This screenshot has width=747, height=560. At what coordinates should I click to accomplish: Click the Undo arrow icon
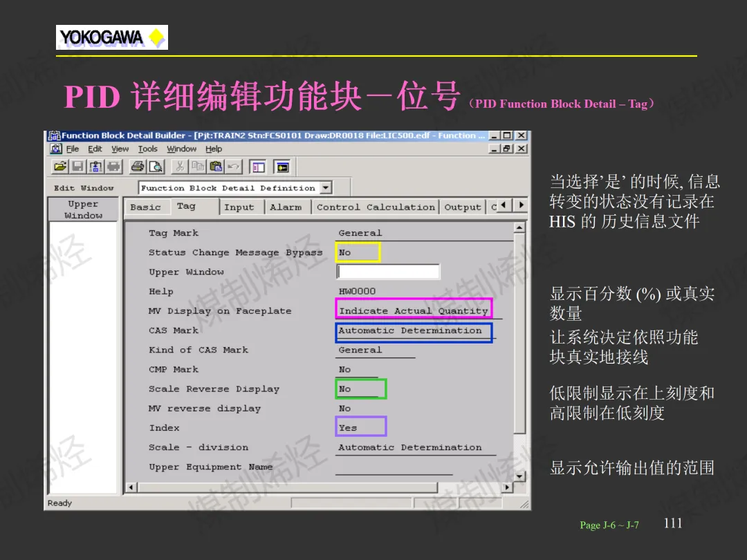click(234, 167)
